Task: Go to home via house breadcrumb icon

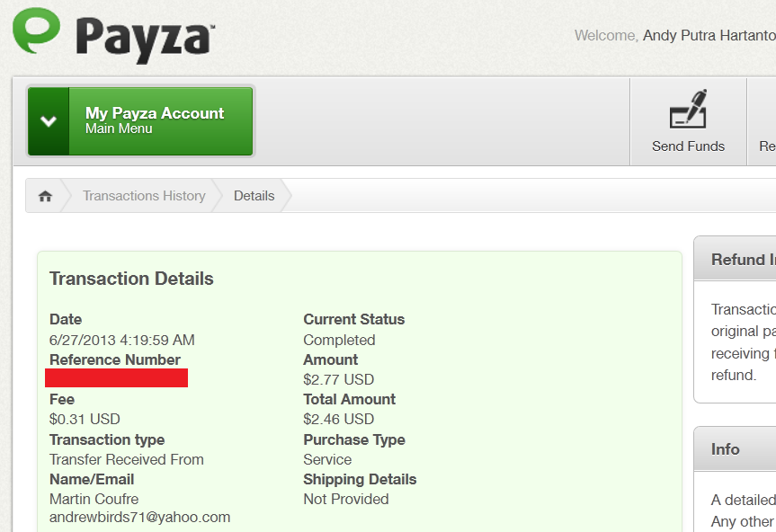Action: pyautogui.click(x=45, y=196)
